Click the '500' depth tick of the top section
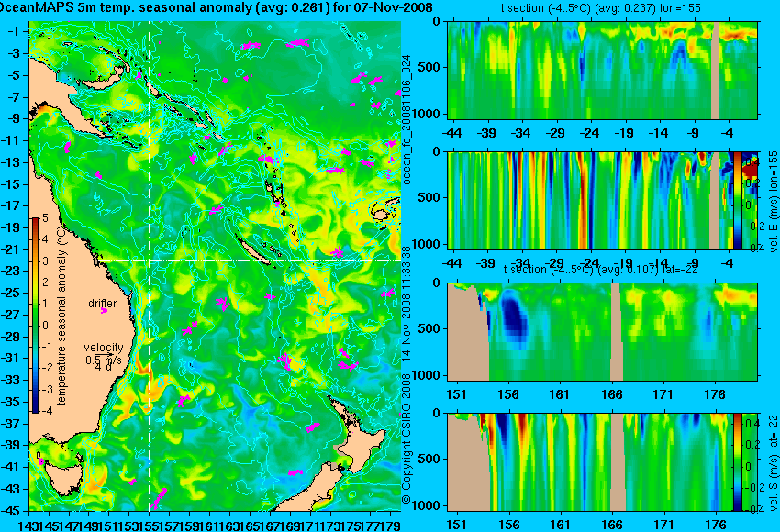This screenshot has width=780, height=532. pos(429,67)
